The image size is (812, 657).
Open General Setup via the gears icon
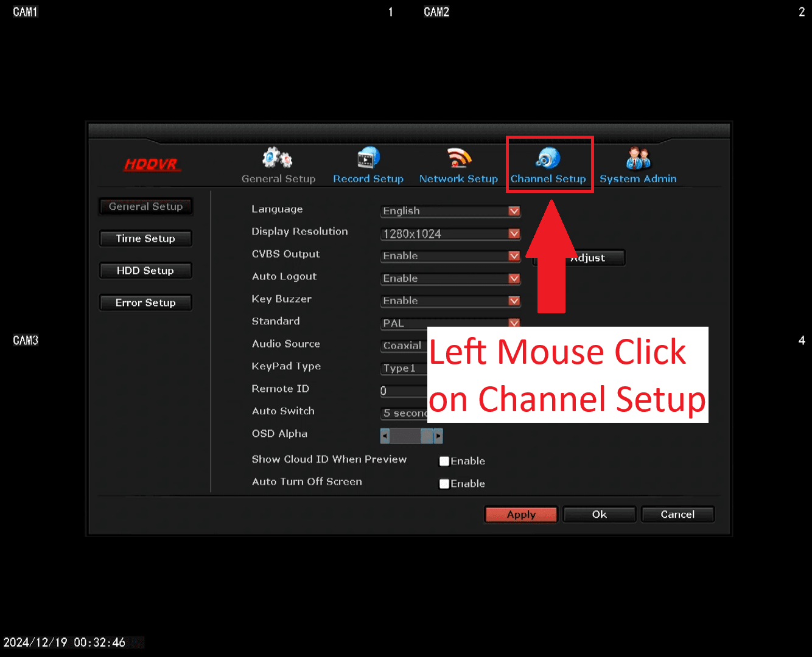pos(278,158)
